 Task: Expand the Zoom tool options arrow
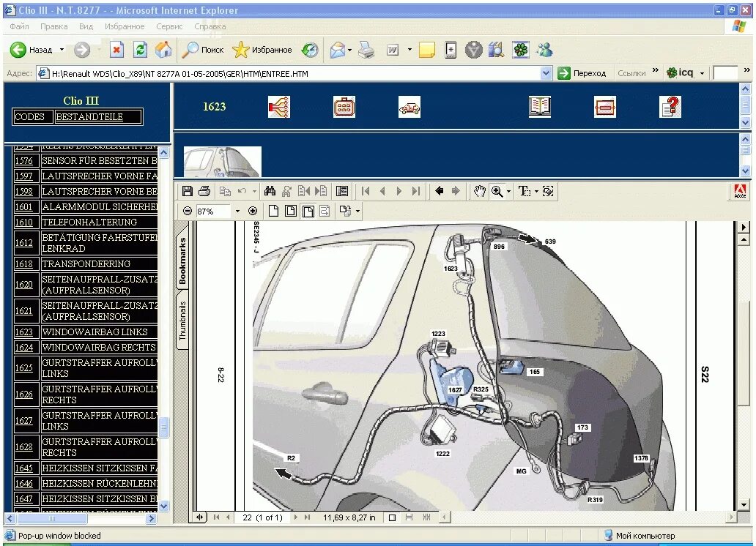(x=508, y=191)
